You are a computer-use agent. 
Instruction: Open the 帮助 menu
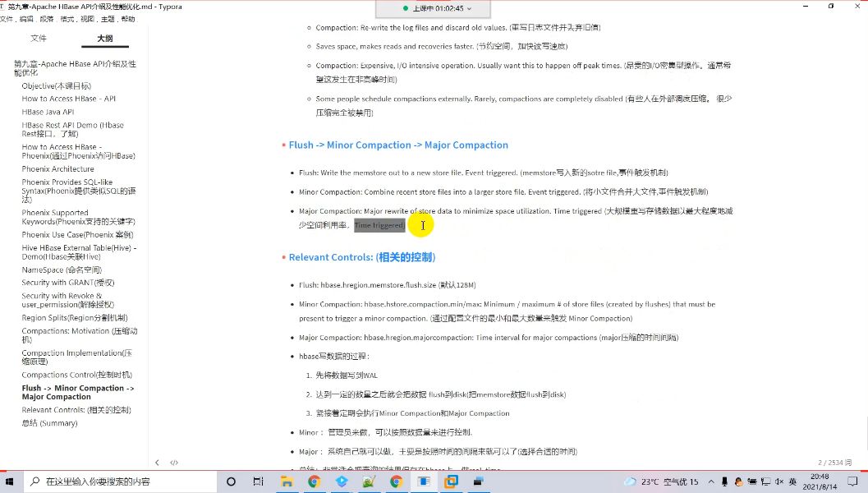coord(128,19)
